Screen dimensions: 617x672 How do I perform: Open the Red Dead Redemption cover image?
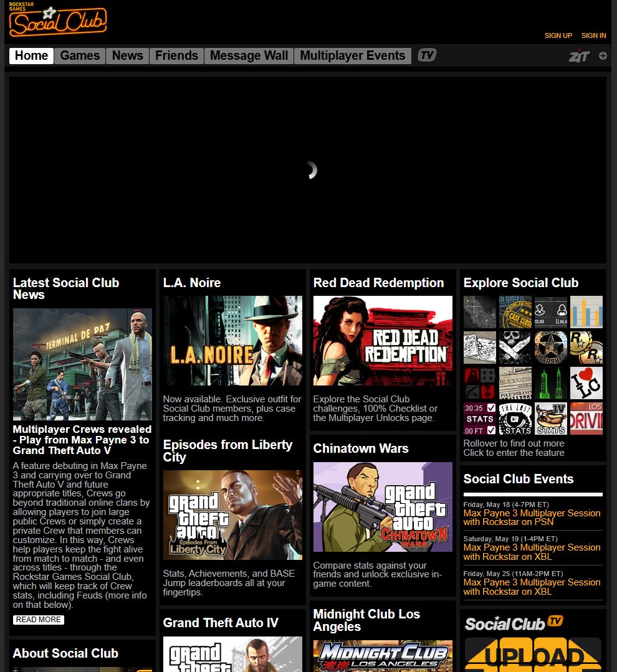[x=383, y=341]
